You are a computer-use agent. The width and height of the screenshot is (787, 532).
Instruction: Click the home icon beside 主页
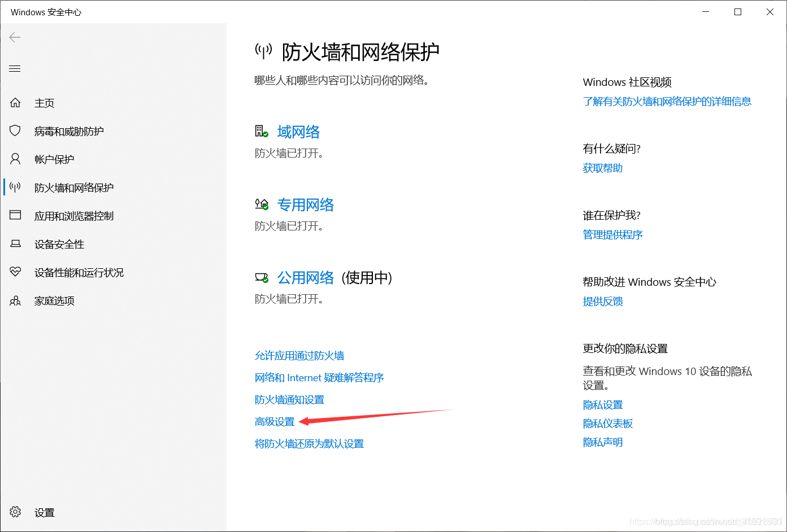(x=15, y=103)
